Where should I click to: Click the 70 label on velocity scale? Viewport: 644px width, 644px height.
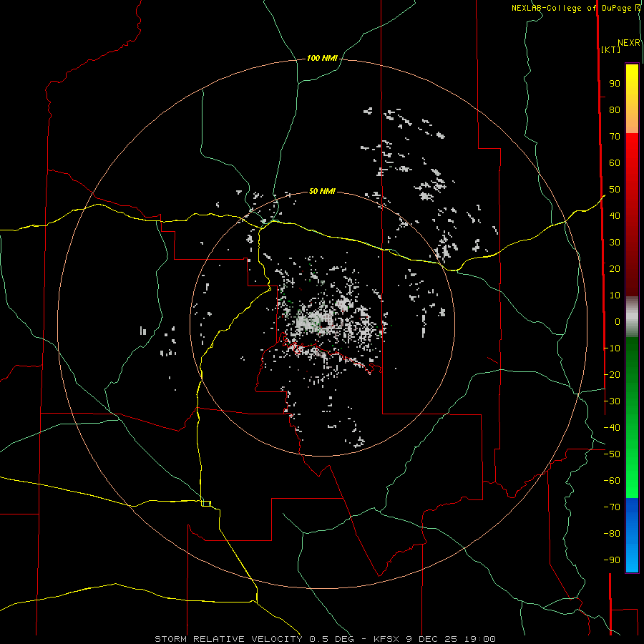[615, 137]
